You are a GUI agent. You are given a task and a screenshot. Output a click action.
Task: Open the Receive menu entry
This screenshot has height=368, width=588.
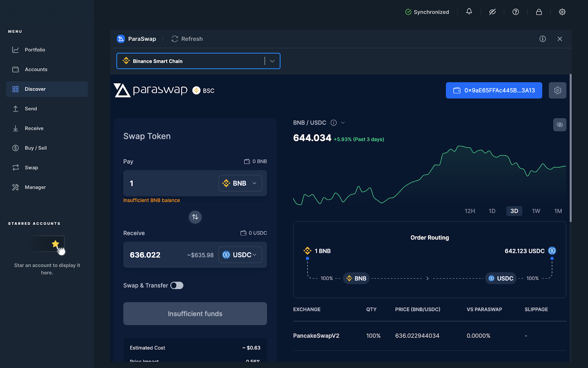click(47, 128)
